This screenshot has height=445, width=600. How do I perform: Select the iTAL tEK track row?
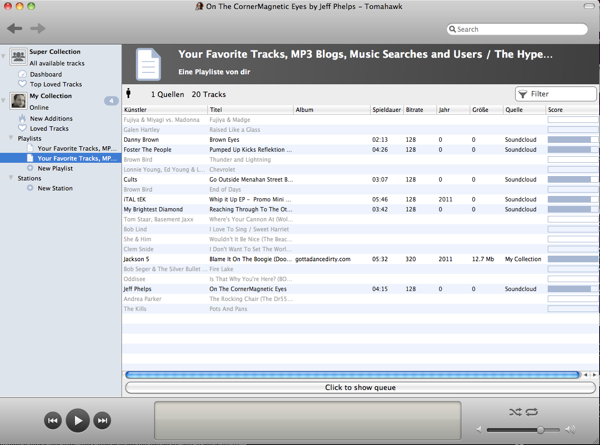point(360,199)
